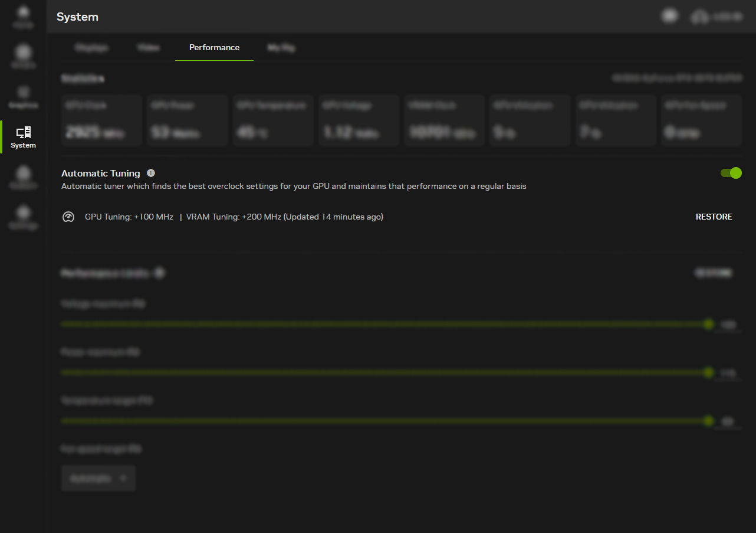
Task: Click the Temperature target slider handle
Action: [x=708, y=421]
